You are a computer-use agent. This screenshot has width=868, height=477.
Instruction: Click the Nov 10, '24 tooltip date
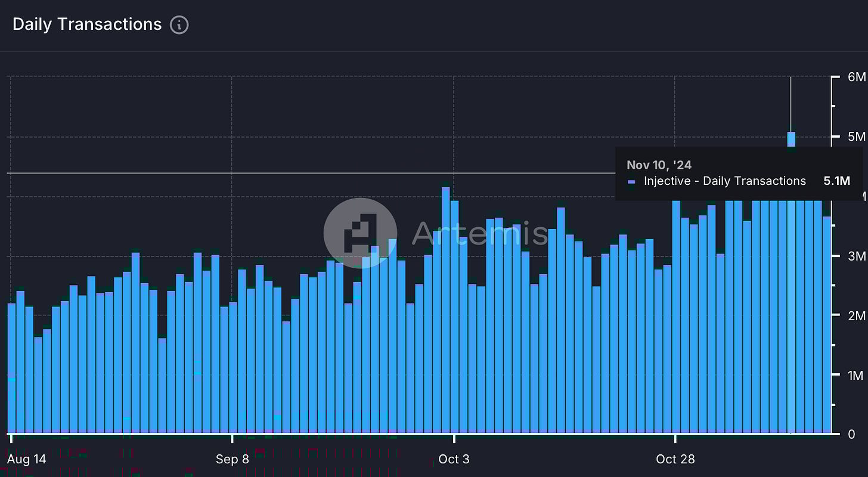click(659, 165)
